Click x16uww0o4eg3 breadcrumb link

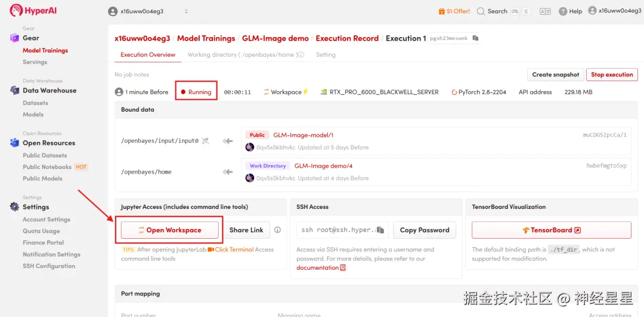(x=142, y=38)
